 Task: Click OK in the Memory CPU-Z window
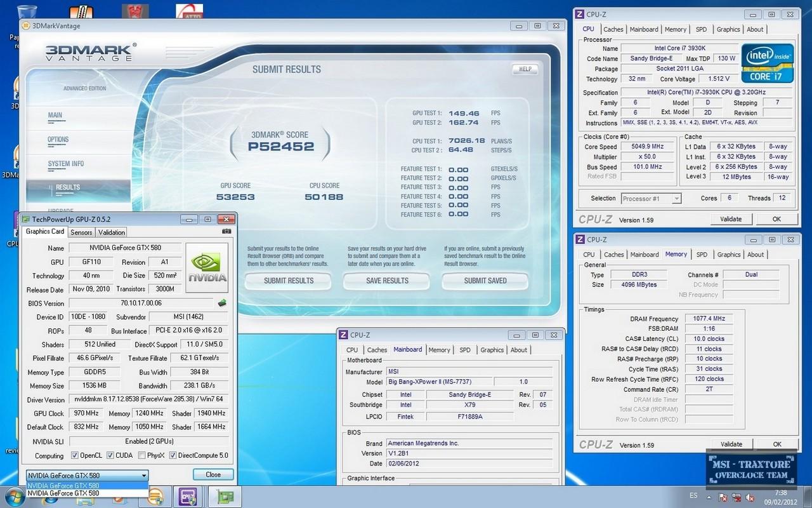click(777, 444)
